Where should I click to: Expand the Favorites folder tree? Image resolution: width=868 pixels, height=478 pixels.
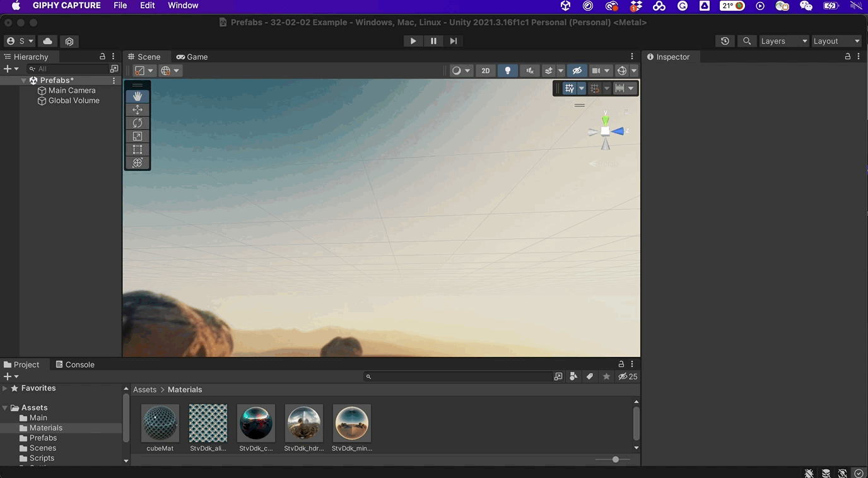click(x=5, y=388)
